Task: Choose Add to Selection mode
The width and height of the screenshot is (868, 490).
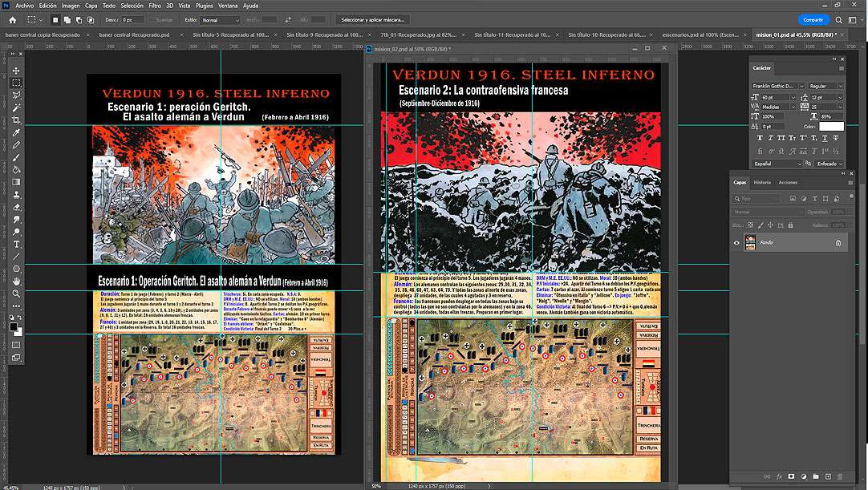Action: [x=67, y=20]
